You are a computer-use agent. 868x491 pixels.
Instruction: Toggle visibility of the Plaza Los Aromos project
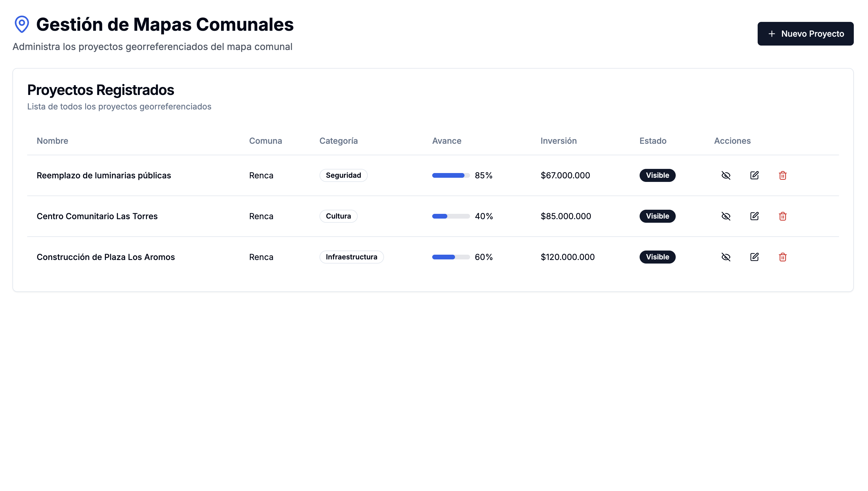pyautogui.click(x=726, y=257)
